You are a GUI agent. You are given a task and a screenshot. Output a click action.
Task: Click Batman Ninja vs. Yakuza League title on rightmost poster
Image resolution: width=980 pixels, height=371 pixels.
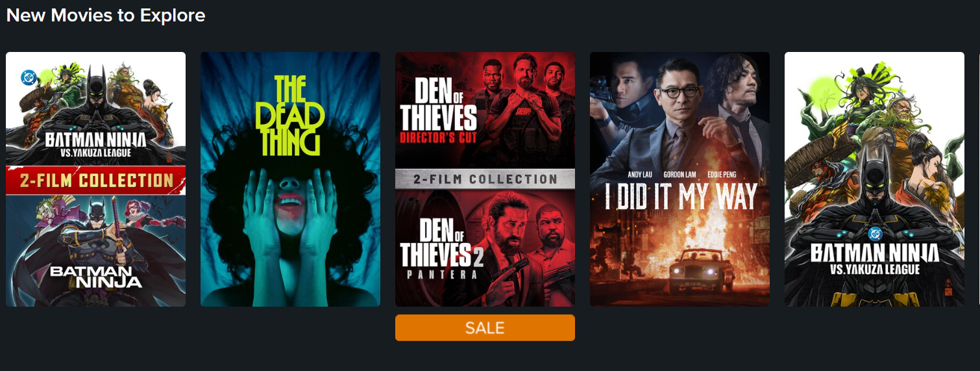(875, 258)
